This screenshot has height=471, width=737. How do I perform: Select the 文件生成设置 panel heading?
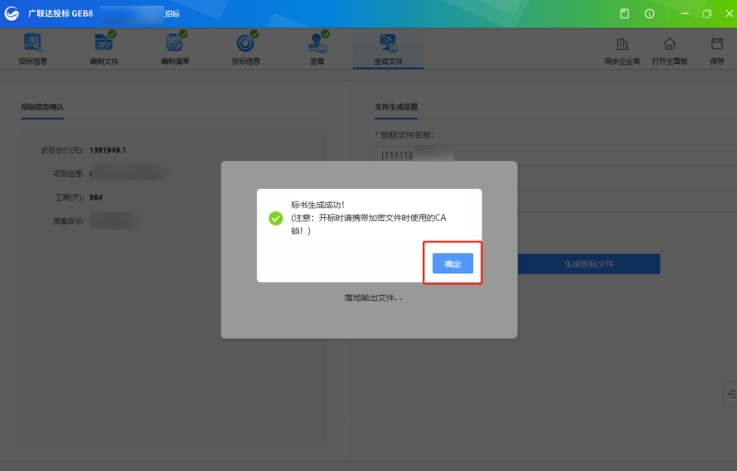[396, 106]
